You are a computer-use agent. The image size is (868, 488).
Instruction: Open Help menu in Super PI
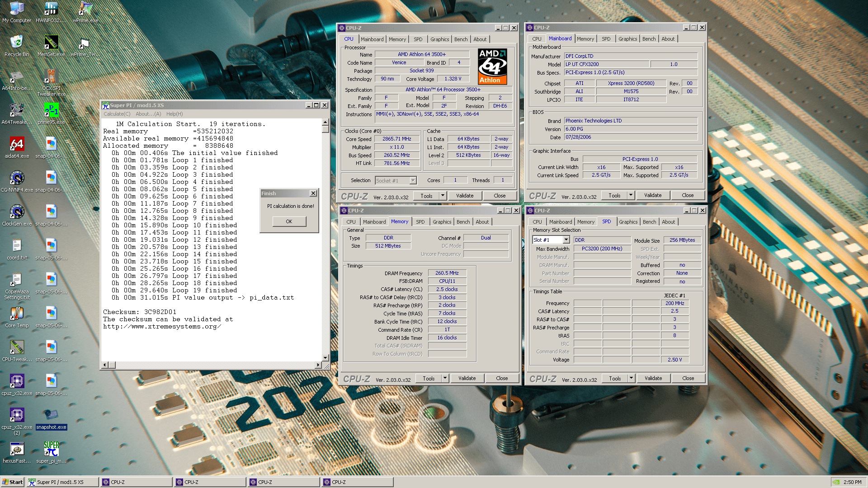[x=175, y=114]
